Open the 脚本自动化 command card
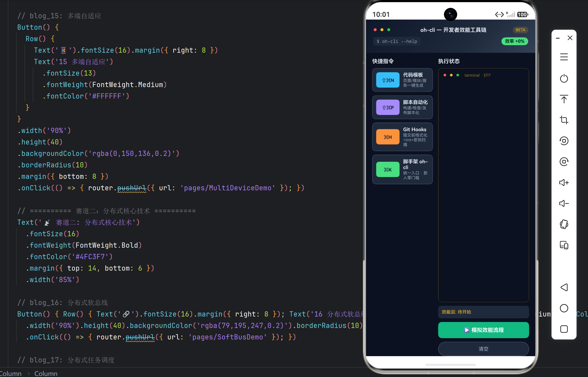Viewport: 588px width, 377px height. 402,107
